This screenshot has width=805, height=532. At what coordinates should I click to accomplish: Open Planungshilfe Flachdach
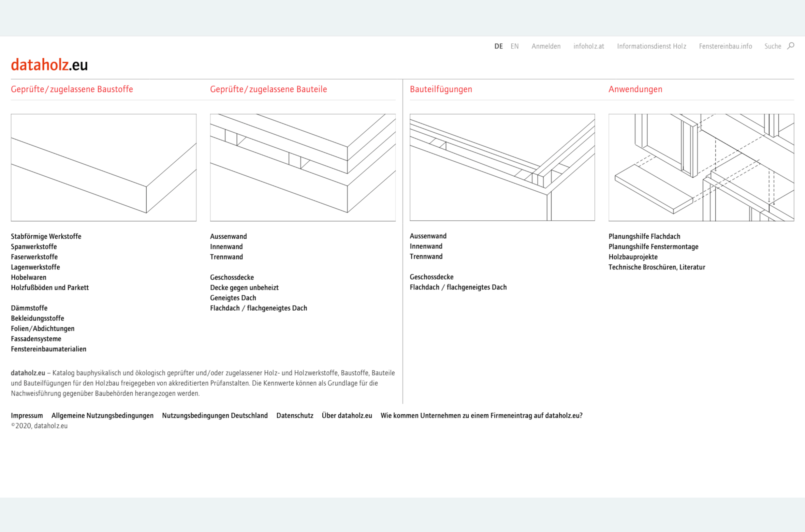pos(644,236)
